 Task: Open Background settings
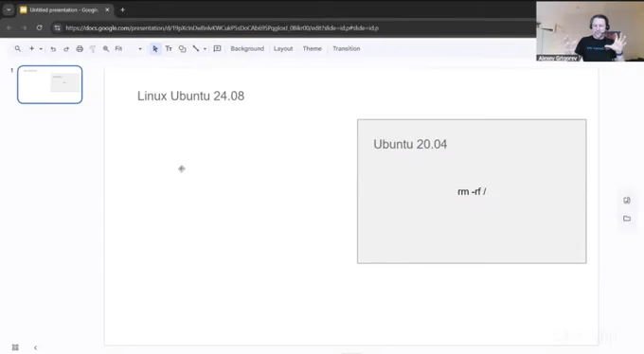[247, 48]
